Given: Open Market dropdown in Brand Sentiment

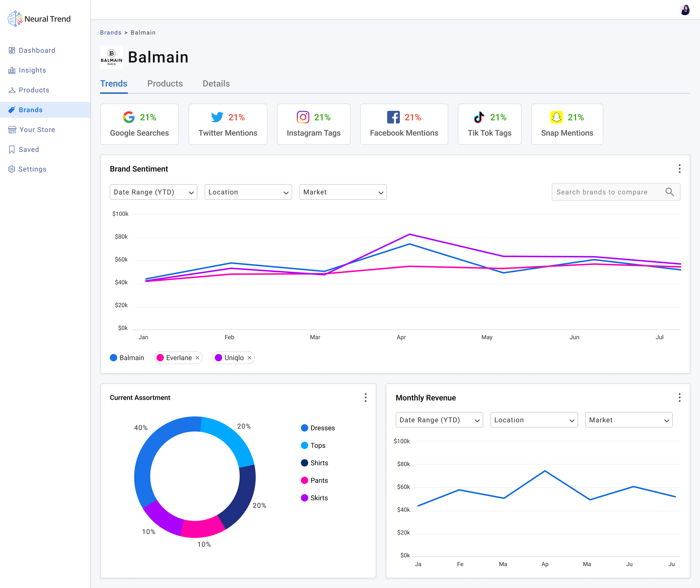Looking at the screenshot, I should click(x=343, y=192).
